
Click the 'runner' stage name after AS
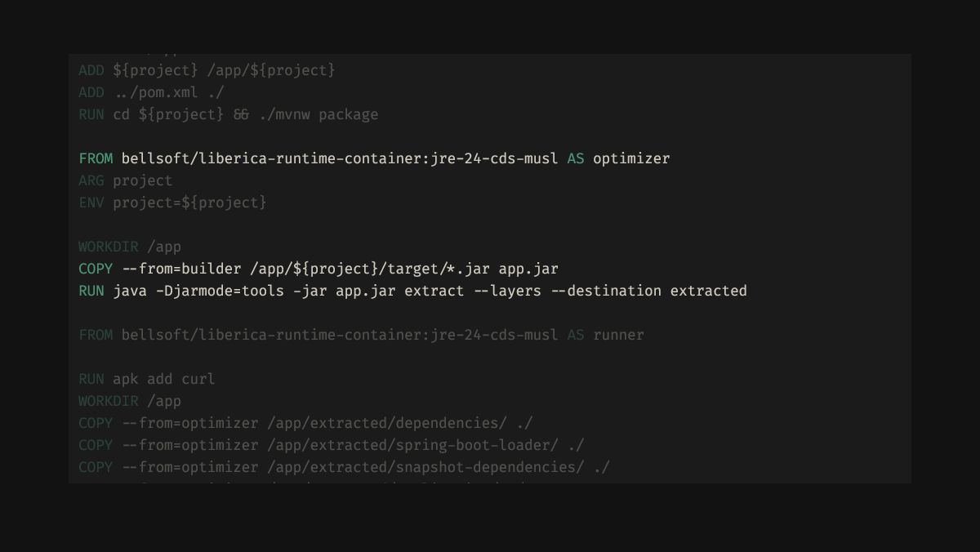tap(618, 335)
